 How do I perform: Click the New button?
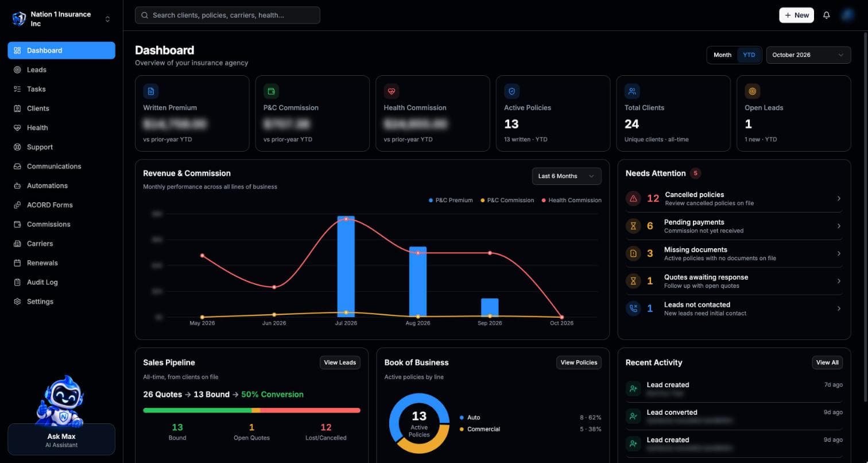click(796, 16)
